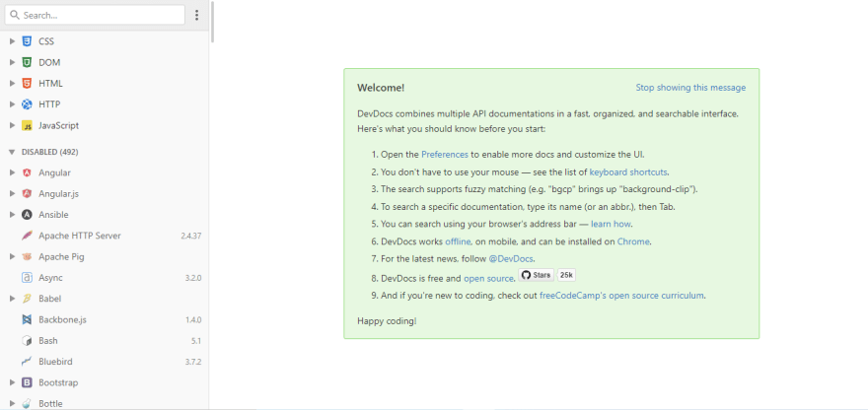Click the Backbone.js icon
Image resolution: width=868 pixels, height=410 pixels.
[27, 319]
